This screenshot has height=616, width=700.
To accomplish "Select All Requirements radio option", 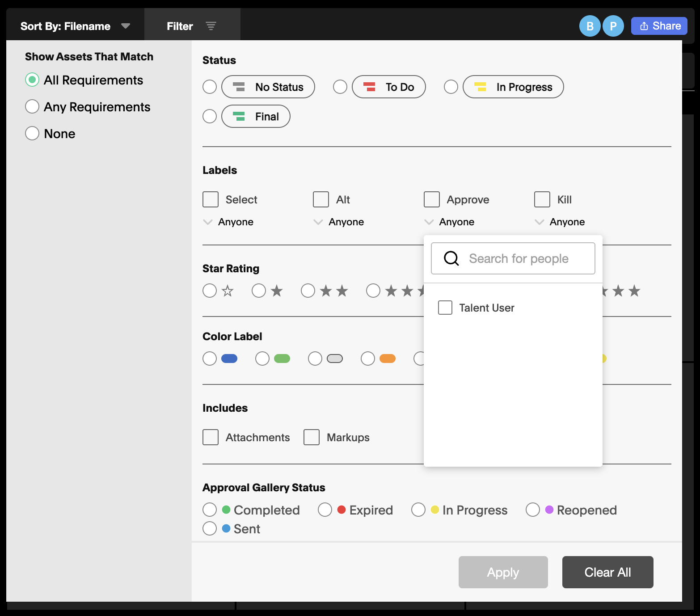I will coord(32,80).
